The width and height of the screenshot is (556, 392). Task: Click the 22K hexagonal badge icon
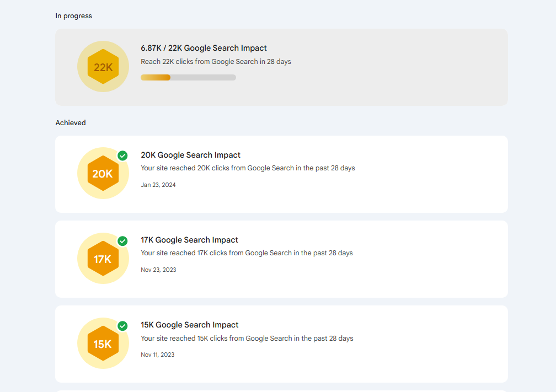coord(103,66)
